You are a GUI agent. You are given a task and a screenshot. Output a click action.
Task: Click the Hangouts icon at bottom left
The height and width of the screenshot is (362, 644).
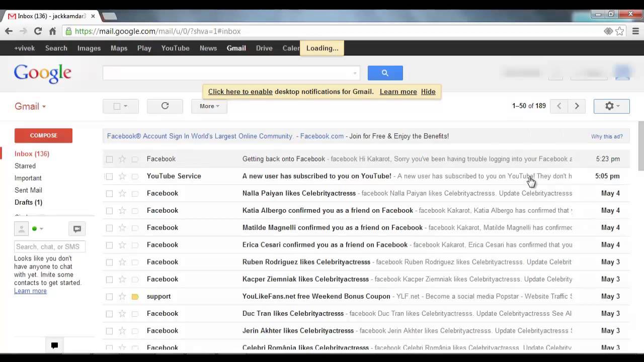[x=54, y=345]
